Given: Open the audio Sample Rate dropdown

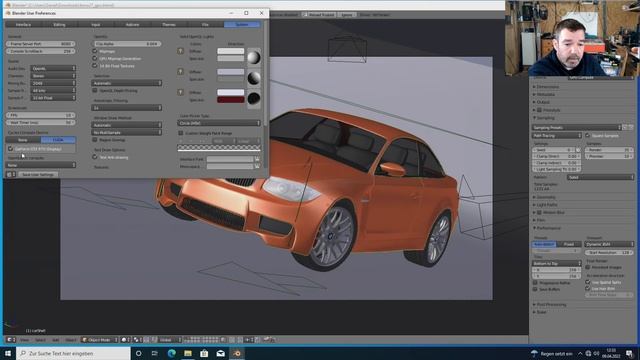Looking at the screenshot, I should [53, 90].
